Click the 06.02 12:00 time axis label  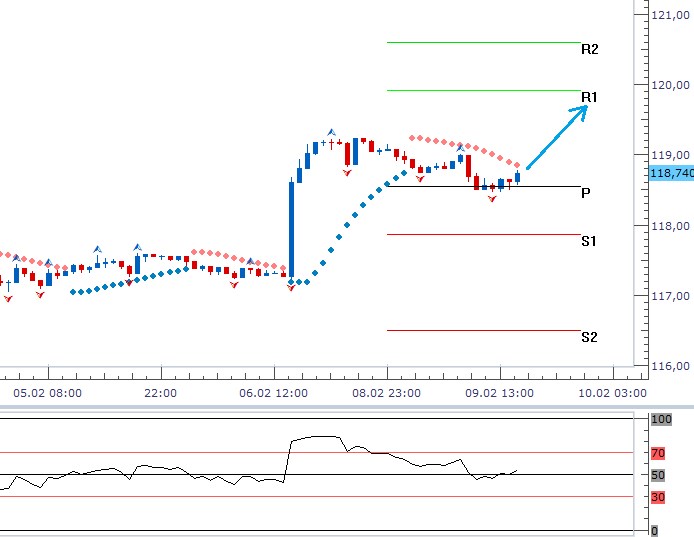click(273, 393)
